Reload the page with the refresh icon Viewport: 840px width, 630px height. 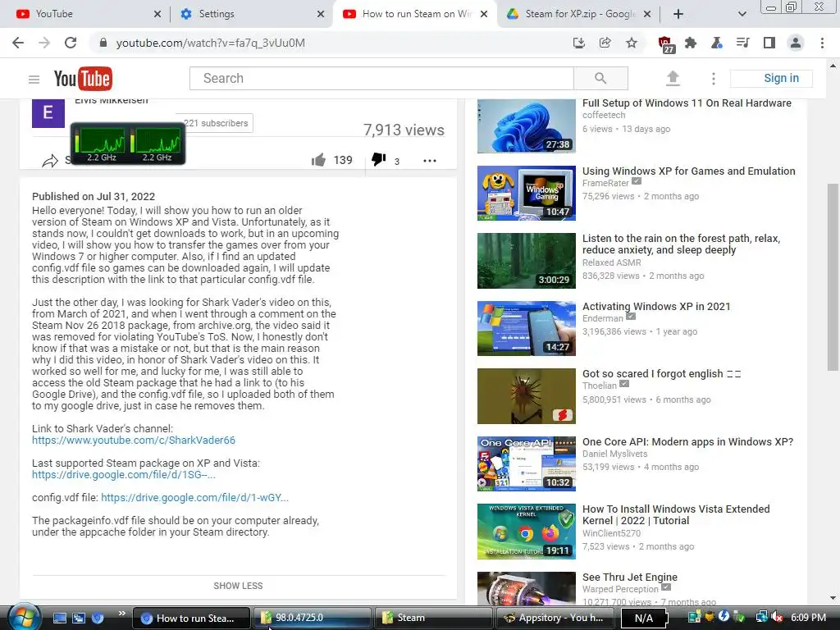click(71, 43)
